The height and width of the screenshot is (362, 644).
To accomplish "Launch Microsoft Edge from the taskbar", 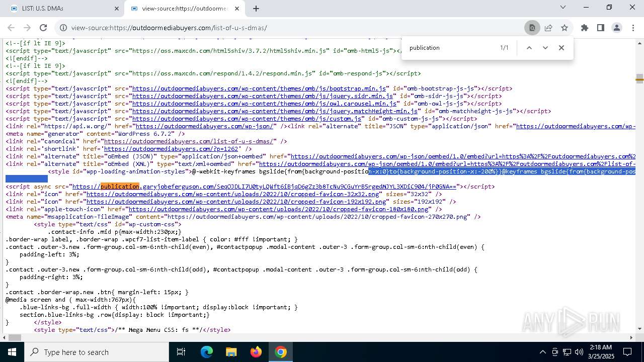I will (x=207, y=352).
